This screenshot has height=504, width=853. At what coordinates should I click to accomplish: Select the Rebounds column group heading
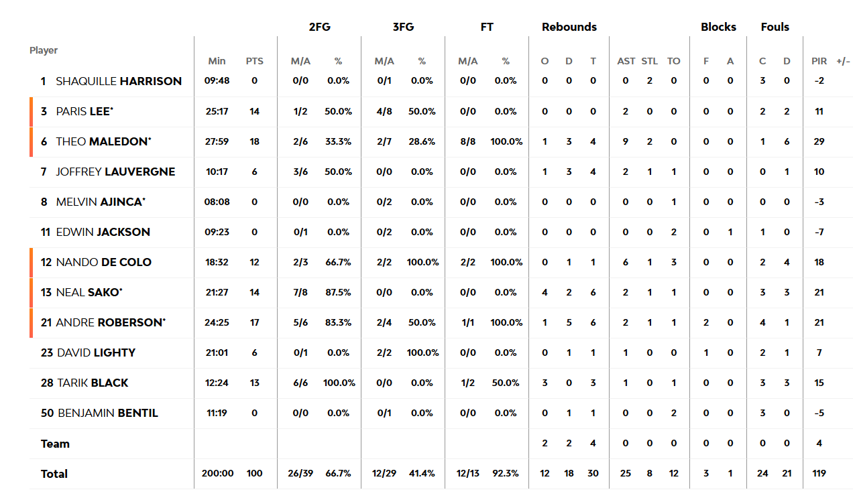pyautogui.click(x=569, y=27)
